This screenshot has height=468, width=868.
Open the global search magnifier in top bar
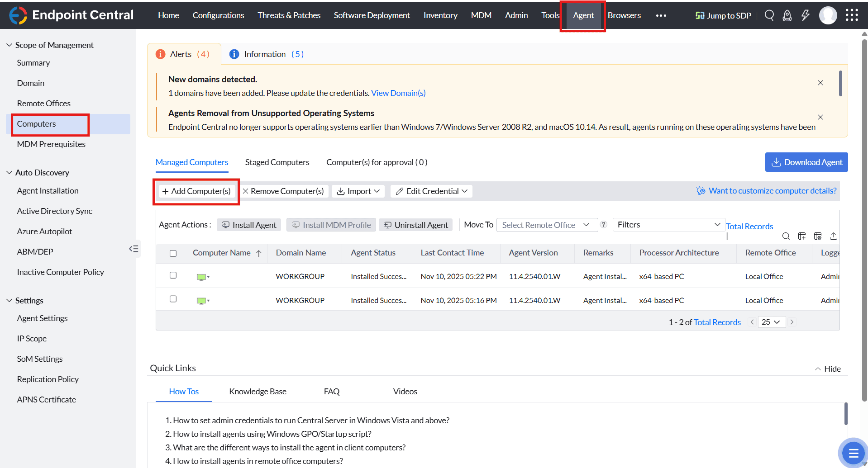tap(769, 15)
